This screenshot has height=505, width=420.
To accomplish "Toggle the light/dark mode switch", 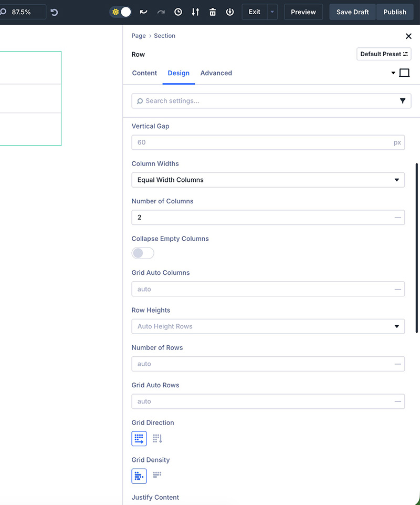I will [x=121, y=12].
